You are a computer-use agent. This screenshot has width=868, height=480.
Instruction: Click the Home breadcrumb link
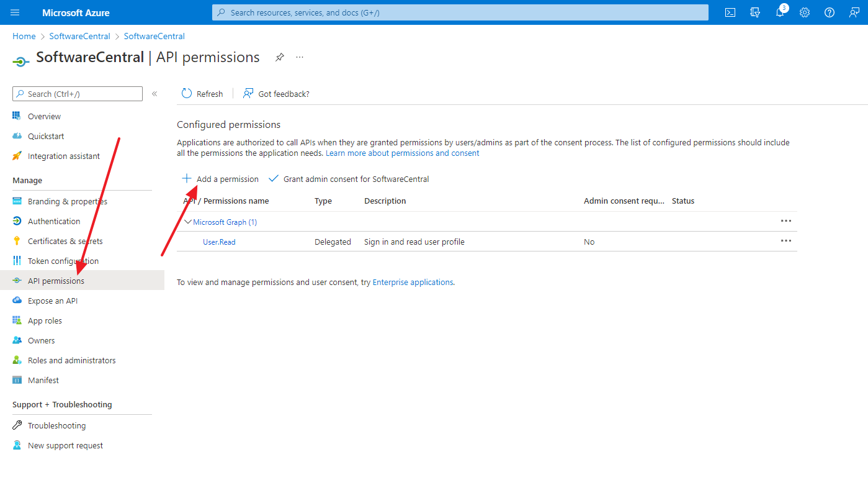pyautogui.click(x=24, y=36)
